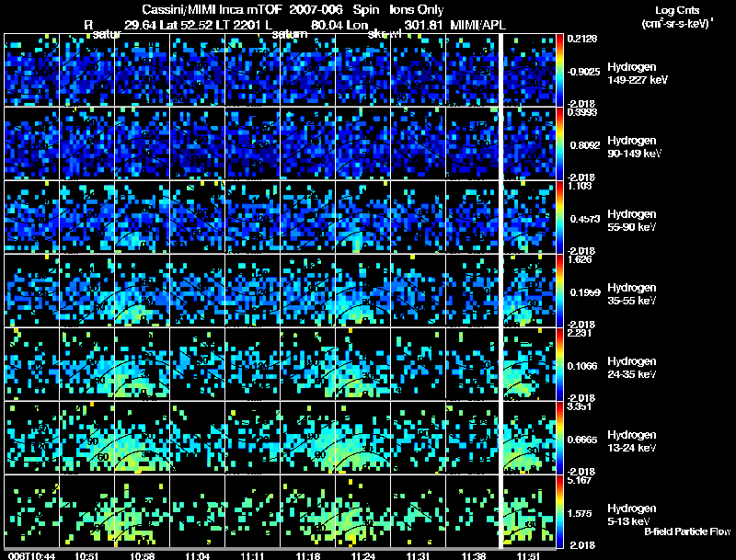Viewport: 736px width, 560px height.
Task: Click the '1.575' colorbar midpoint value
Action: (580, 514)
